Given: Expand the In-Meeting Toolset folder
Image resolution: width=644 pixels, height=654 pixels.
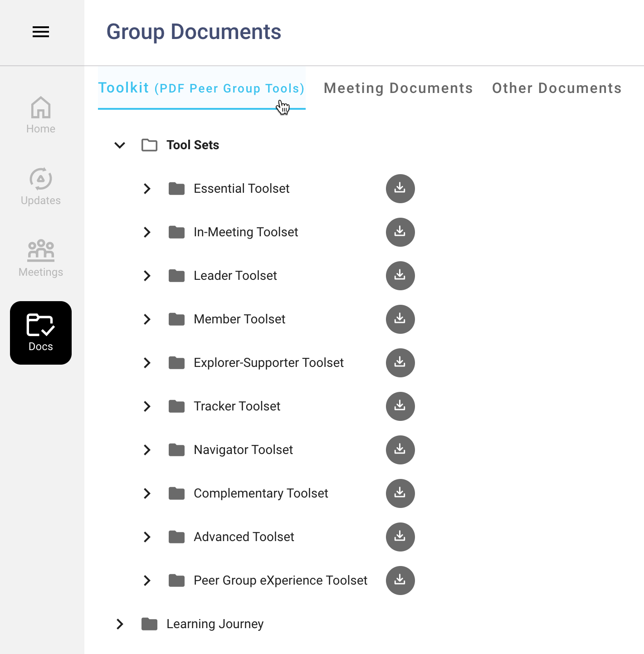Looking at the screenshot, I should (x=147, y=232).
